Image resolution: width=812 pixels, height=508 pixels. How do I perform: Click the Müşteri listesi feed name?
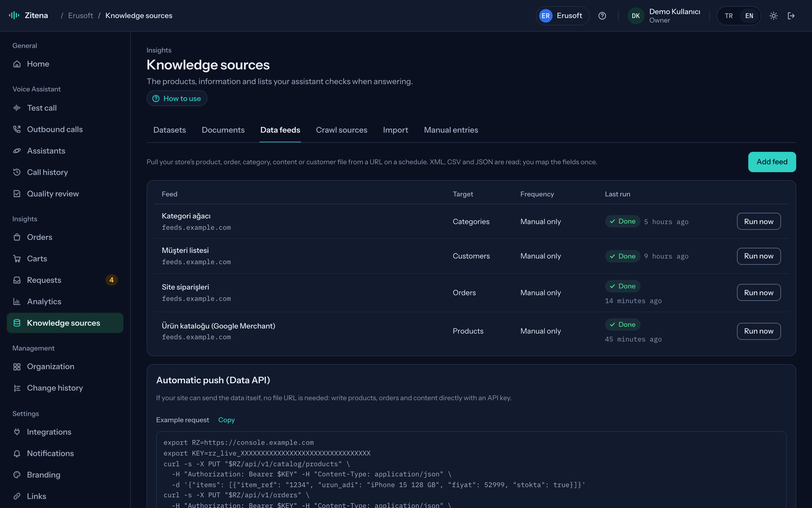point(185,250)
